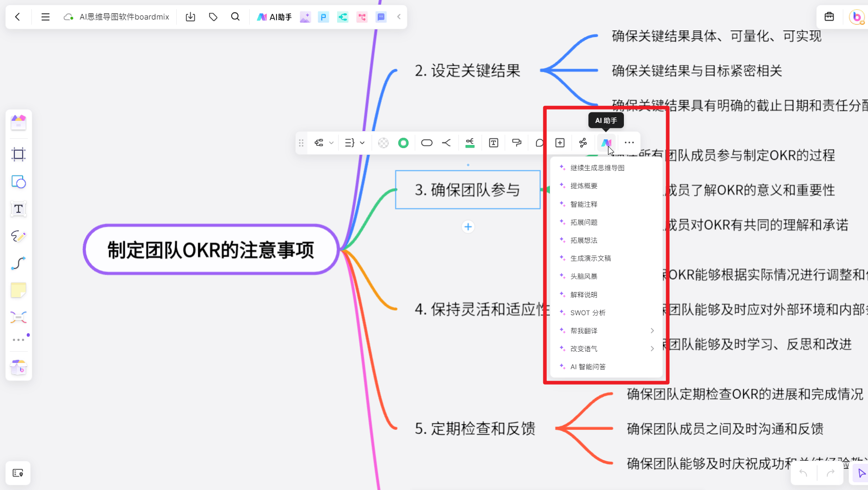Click the AI助手 button in top bar
Viewport: 868px width, 490px height.
point(274,17)
